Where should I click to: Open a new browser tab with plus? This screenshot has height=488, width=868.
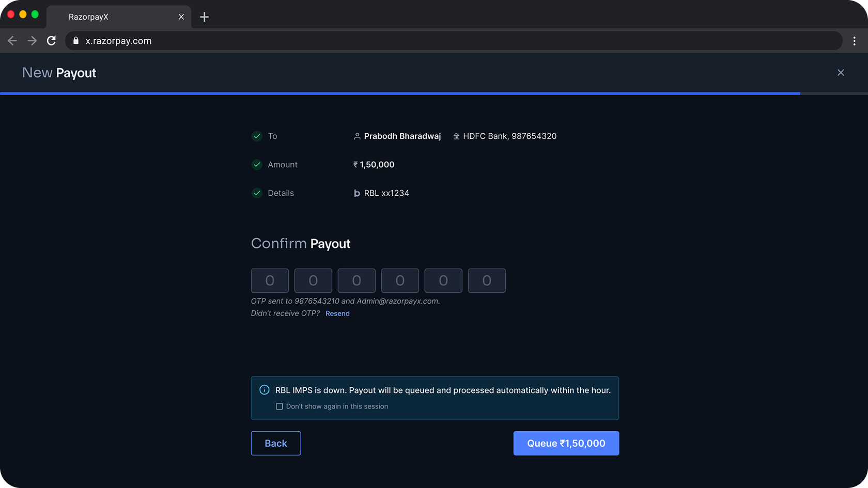pos(204,17)
